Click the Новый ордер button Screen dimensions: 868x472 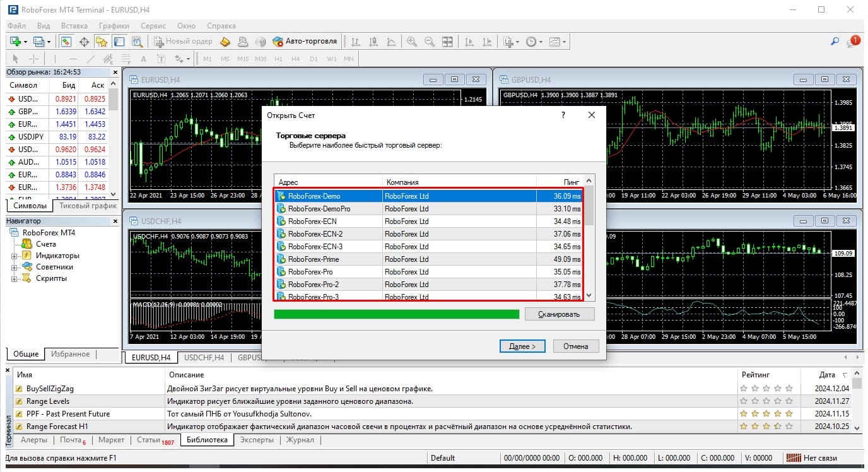point(183,42)
